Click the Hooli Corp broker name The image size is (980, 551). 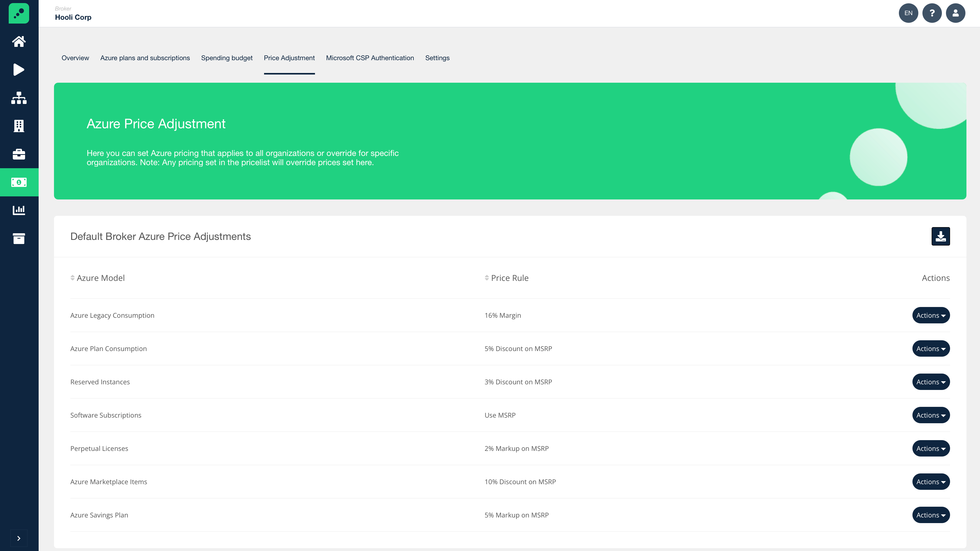73,17
